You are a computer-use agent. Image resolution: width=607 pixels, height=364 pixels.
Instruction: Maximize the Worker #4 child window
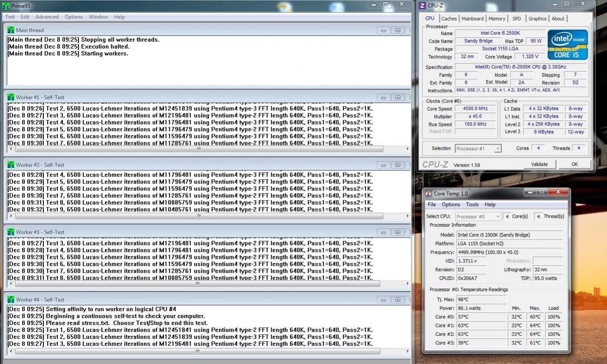click(397, 299)
